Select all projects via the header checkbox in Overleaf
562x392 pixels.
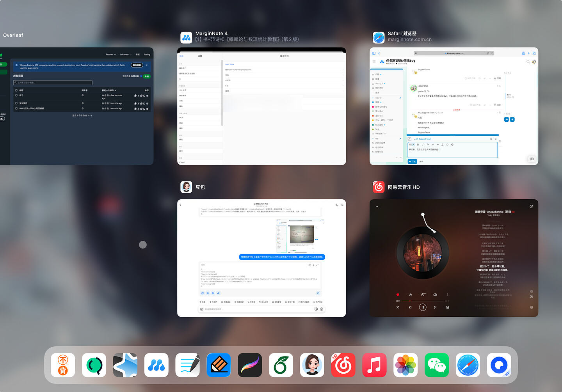16,90
